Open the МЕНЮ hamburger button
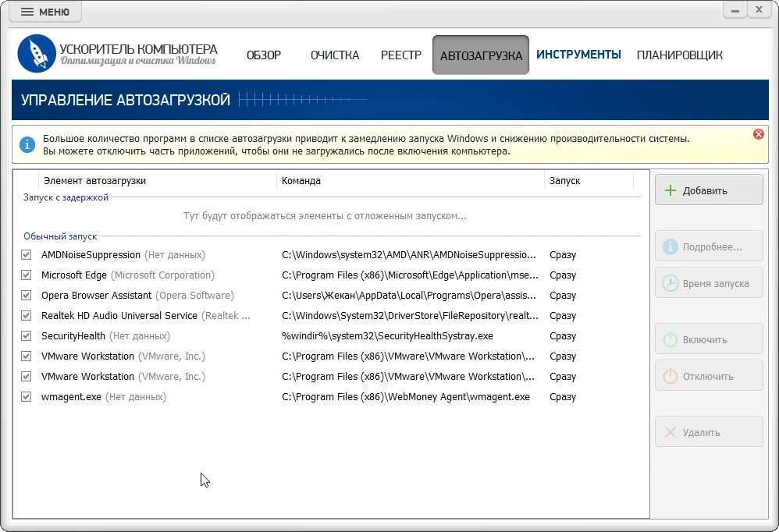779x532 pixels. click(x=44, y=12)
